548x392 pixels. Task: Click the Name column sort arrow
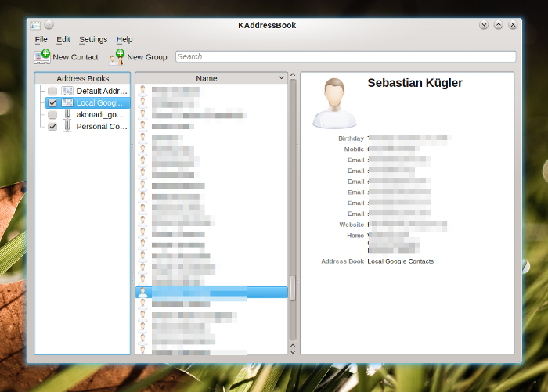point(281,78)
